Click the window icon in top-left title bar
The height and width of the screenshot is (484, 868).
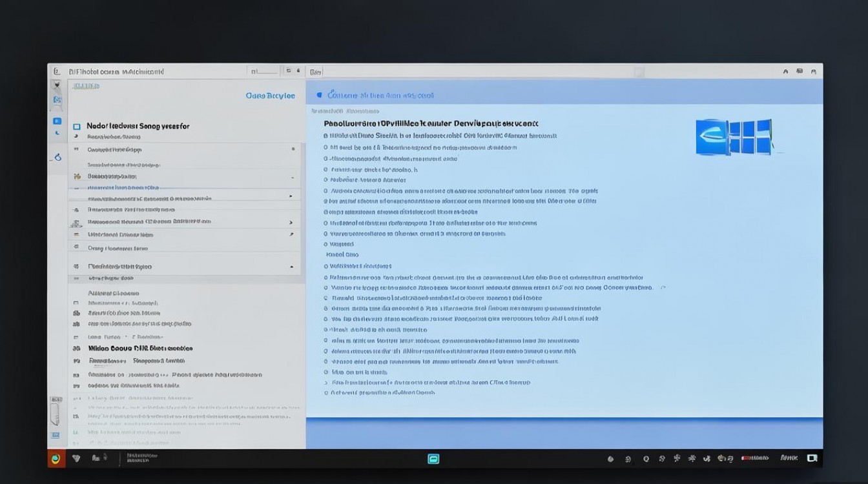click(x=57, y=72)
